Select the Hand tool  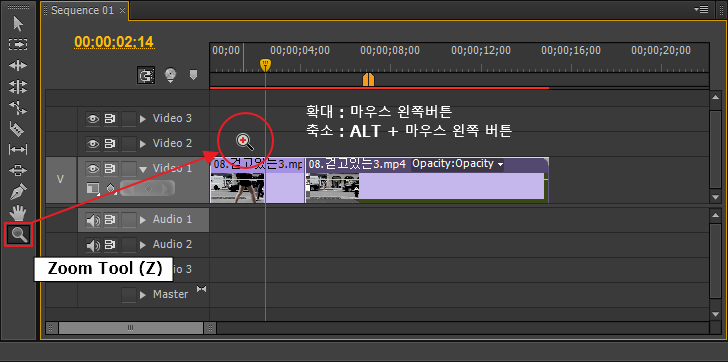(x=18, y=213)
